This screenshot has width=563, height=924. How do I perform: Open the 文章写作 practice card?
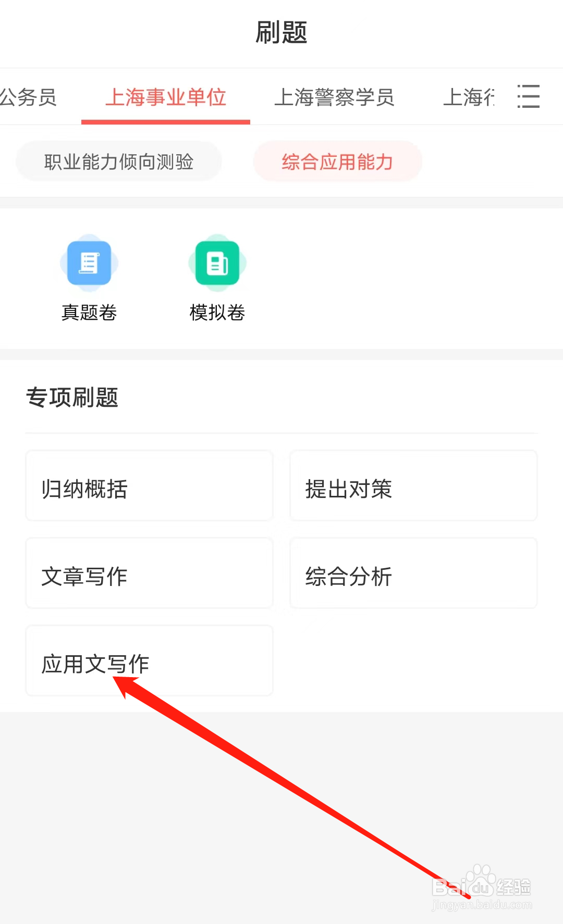(x=149, y=573)
